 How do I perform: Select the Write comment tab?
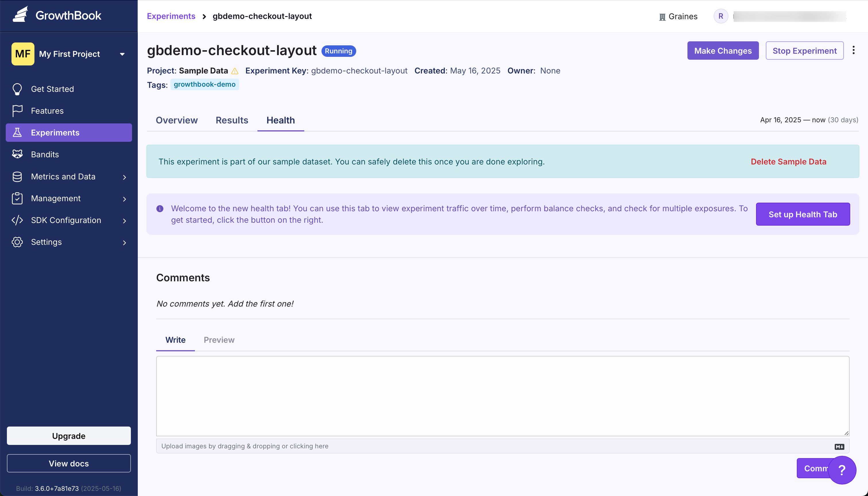click(x=175, y=340)
